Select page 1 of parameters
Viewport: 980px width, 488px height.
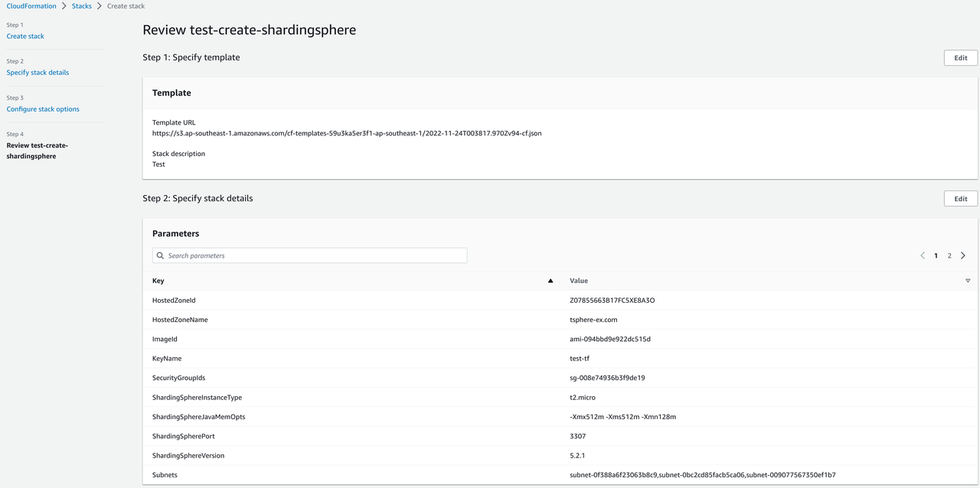pyautogui.click(x=936, y=255)
